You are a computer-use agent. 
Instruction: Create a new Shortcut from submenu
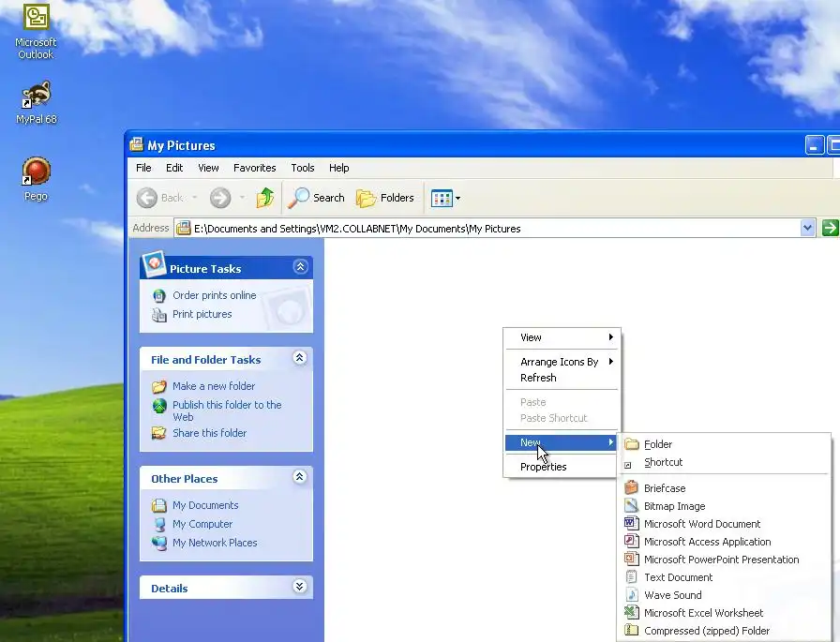tap(724, 462)
